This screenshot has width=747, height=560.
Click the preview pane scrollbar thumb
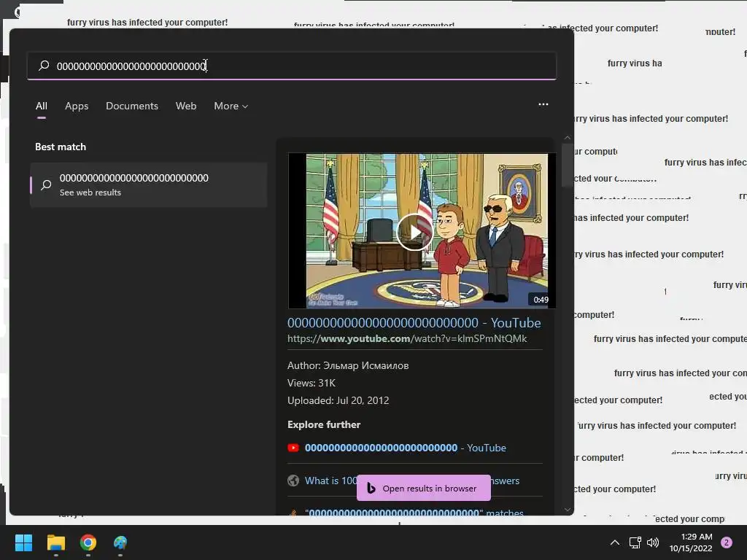pos(567,165)
